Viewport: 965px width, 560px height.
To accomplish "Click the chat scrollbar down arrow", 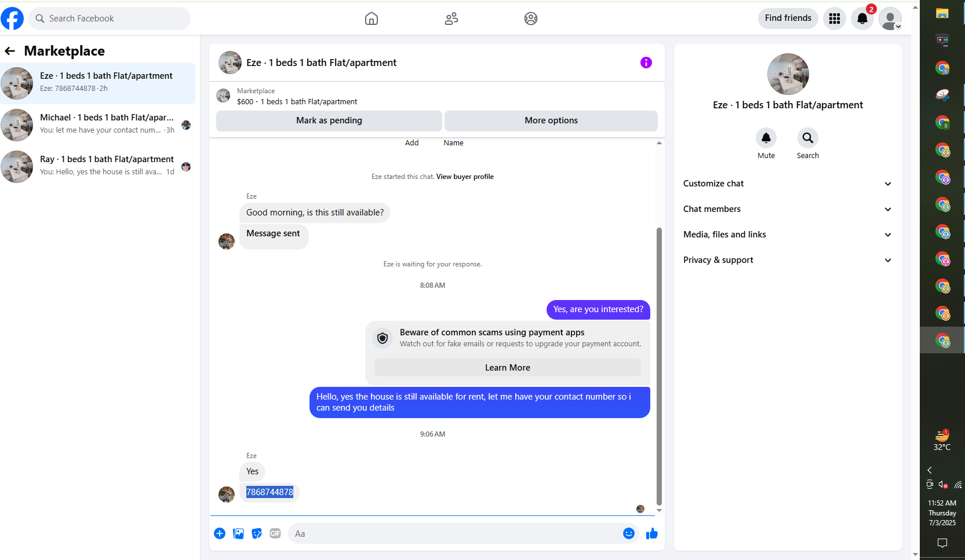I will (659, 511).
